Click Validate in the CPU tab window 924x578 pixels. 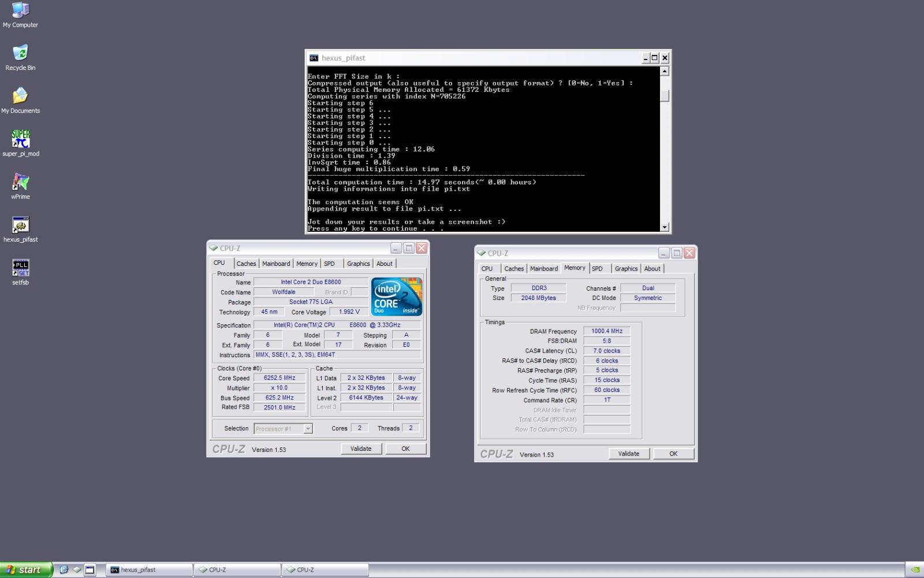click(361, 449)
